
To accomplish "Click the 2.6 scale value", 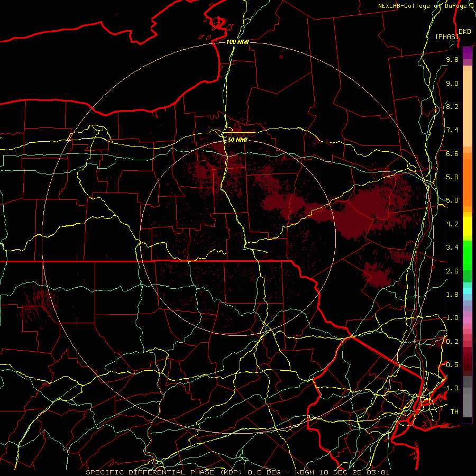I will pyautogui.click(x=452, y=271).
